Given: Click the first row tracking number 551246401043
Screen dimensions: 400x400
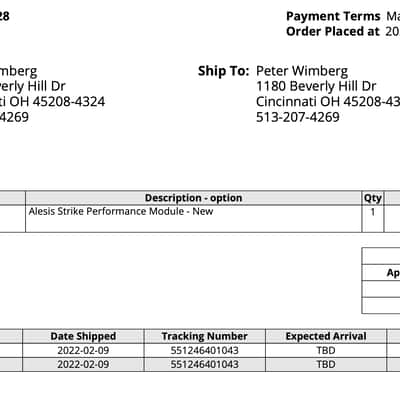Looking at the screenshot, I should tap(205, 351).
